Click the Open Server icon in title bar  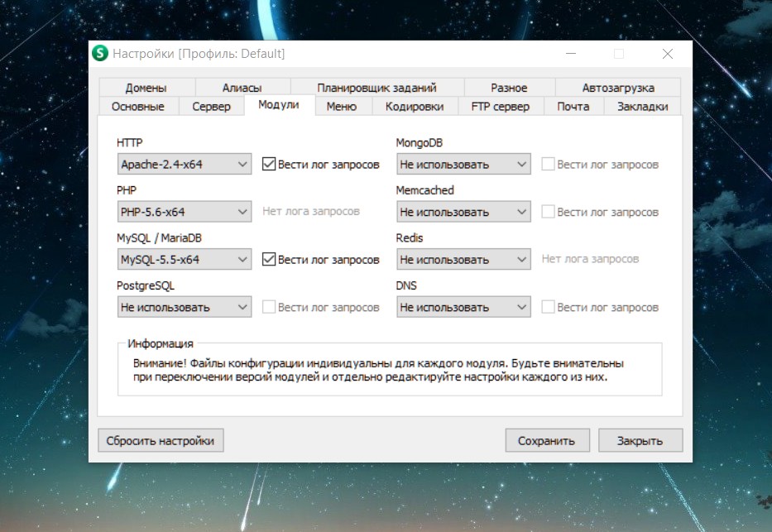click(100, 54)
